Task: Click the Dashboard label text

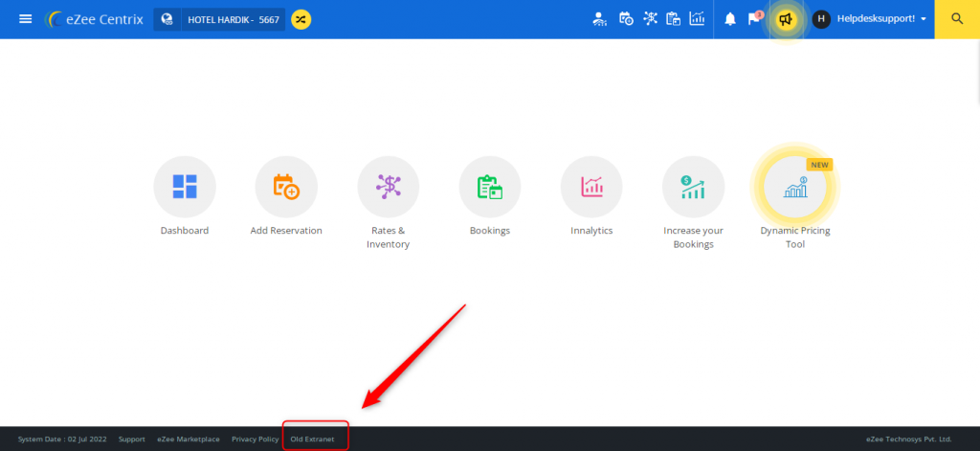Action: (x=185, y=230)
